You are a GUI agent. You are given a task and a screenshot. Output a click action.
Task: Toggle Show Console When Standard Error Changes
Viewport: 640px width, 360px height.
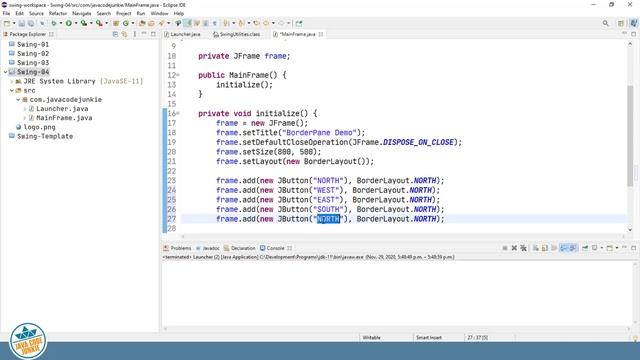click(x=573, y=248)
